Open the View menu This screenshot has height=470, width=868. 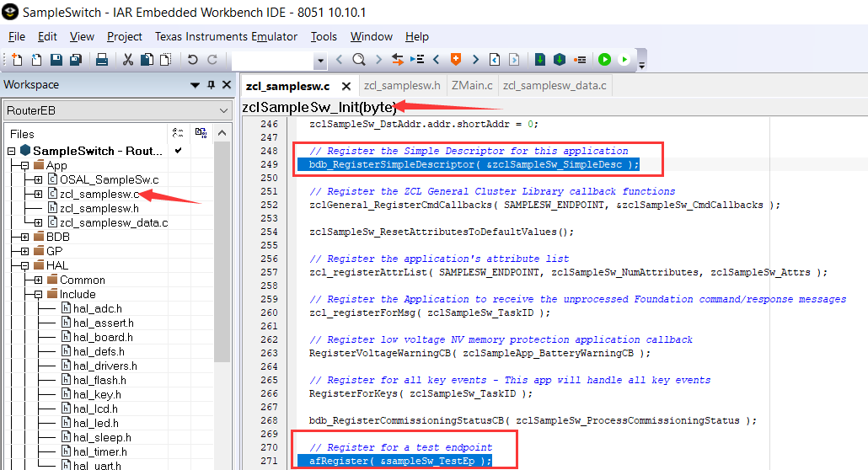(x=82, y=36)
